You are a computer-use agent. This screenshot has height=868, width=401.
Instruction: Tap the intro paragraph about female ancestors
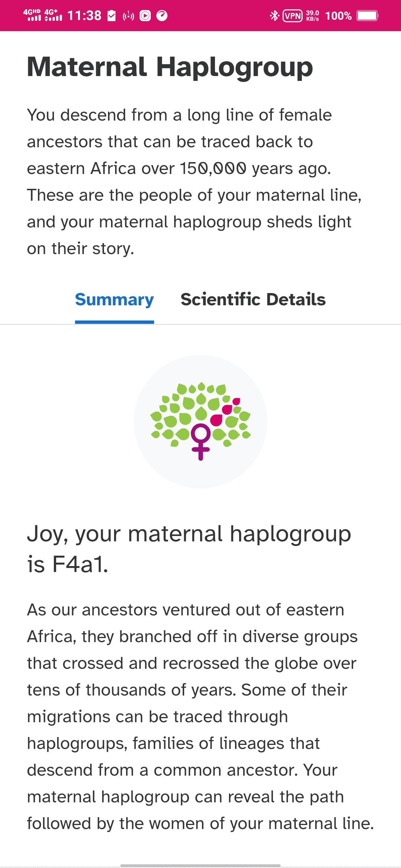click(x=194, y=182)
